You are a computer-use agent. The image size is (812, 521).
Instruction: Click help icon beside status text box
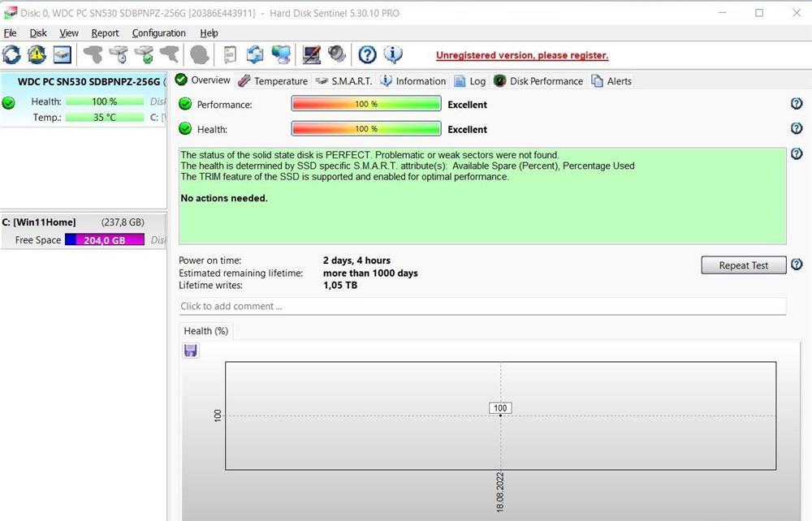[x=797, y=153]
